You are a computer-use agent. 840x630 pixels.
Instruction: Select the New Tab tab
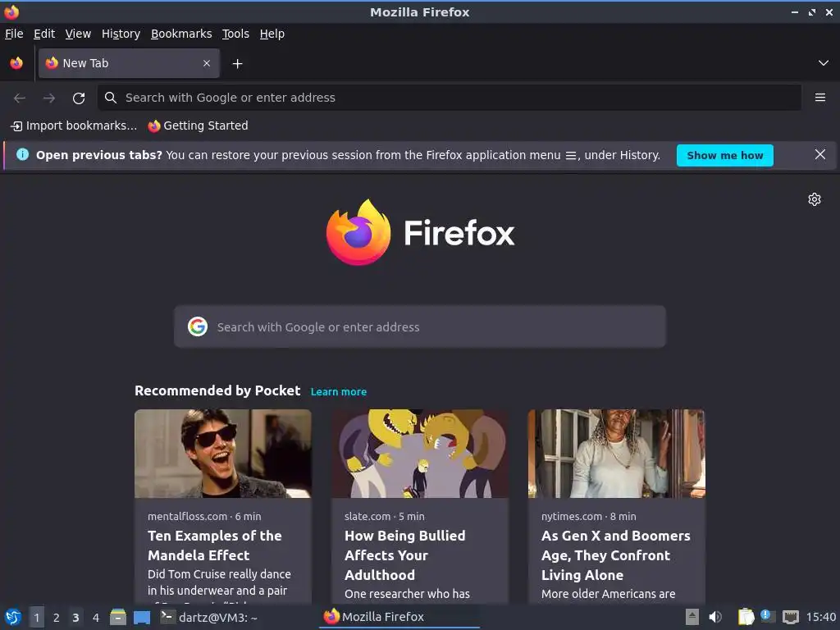click(129, 63)
